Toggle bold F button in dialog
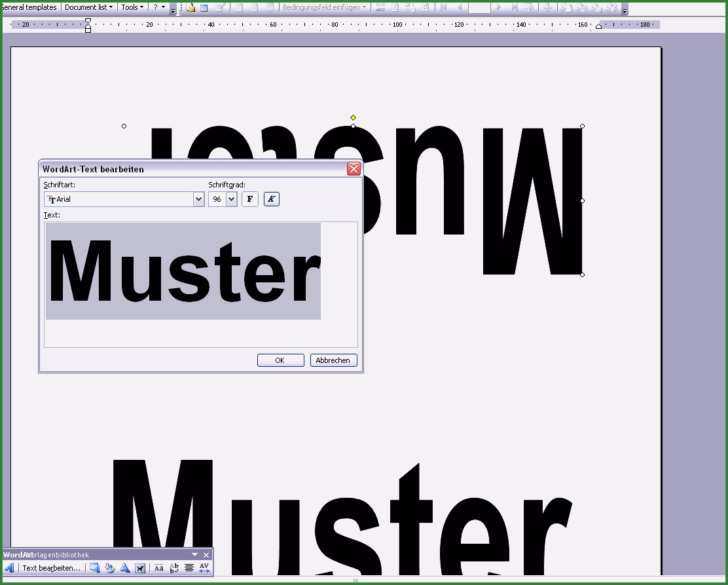Image resolution: width=728 pixels, height=585 pixels. click(250, 199)
